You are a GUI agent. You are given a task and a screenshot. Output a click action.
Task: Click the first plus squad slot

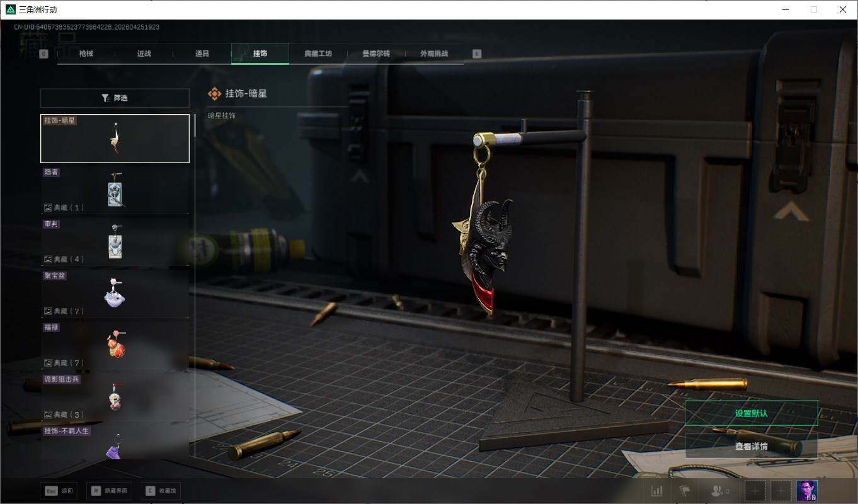(755, 491)
